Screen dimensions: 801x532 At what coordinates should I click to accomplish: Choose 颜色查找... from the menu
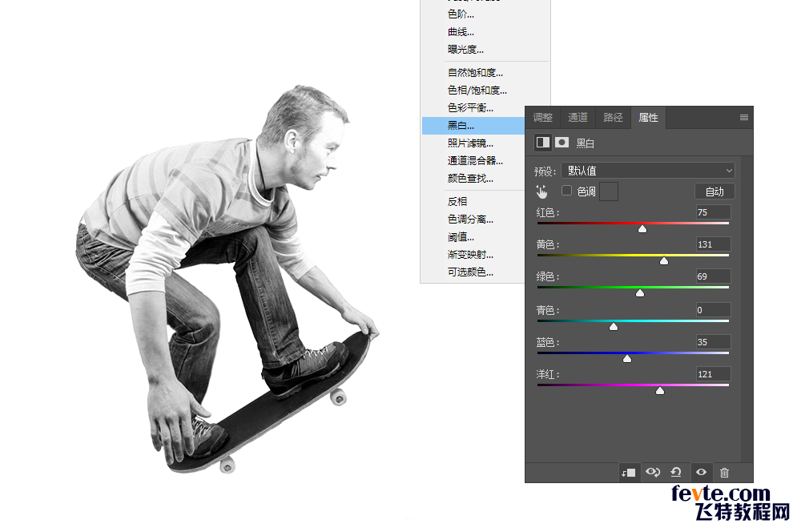473,179
